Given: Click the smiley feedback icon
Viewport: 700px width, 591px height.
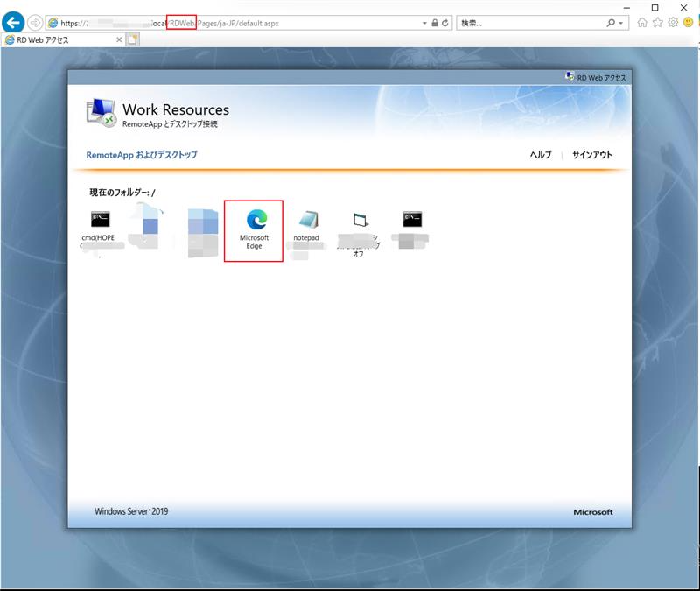Looking at the screenshot, I should click(689, 23).
